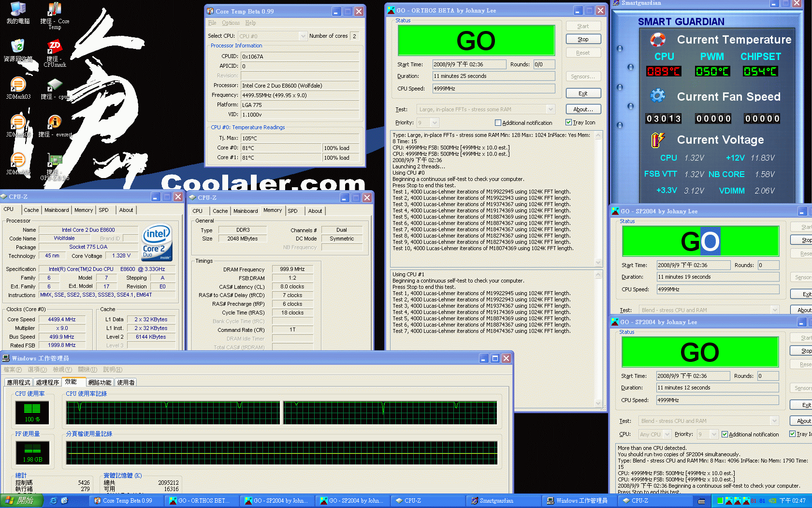Click the PF usage meter in Task Manager
812x508 pixels.
pos(32,452)
